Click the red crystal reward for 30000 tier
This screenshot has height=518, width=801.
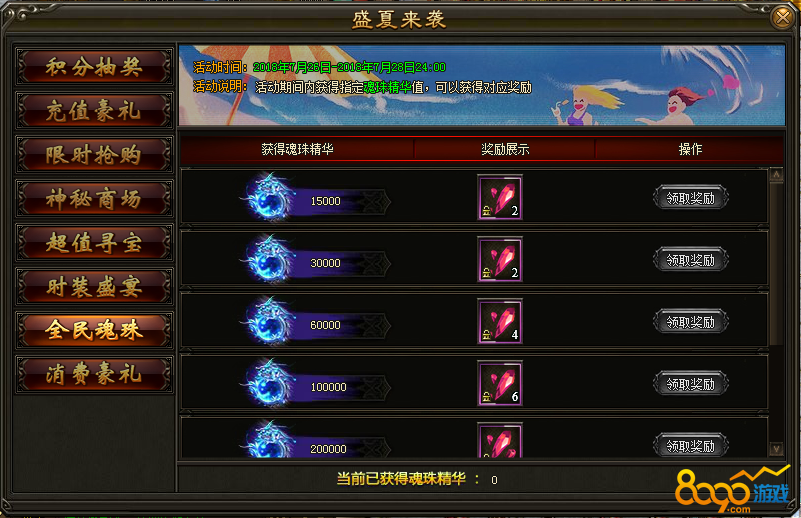pyautogui.click(x=500, y=259)
